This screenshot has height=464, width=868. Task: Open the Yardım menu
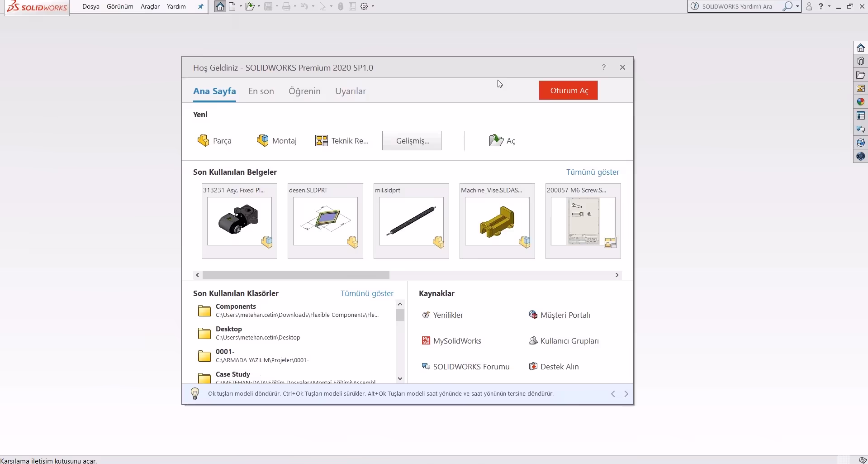pyautogui.click(x=176, y=6)
